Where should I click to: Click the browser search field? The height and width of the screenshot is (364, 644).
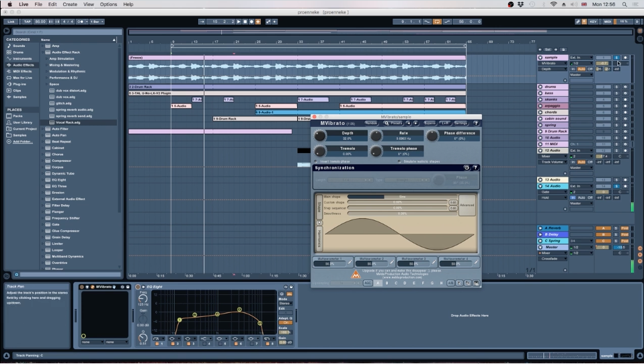(67, 32)
